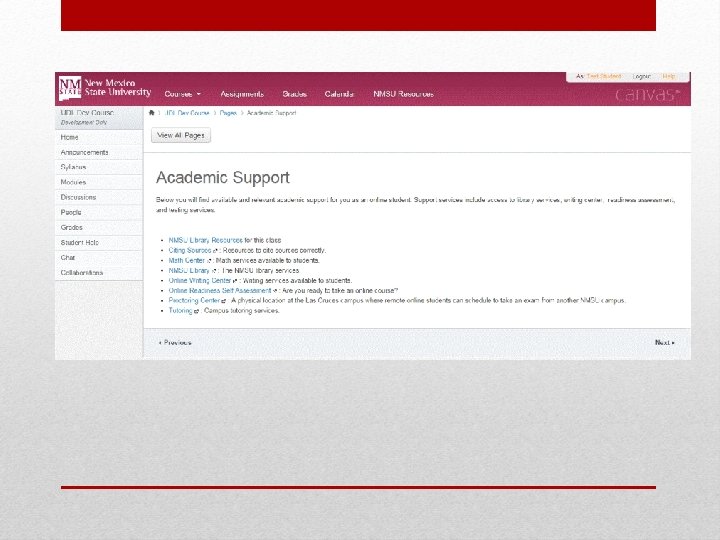Open Assignments in top navigation
720x540 pixels.
242,94
